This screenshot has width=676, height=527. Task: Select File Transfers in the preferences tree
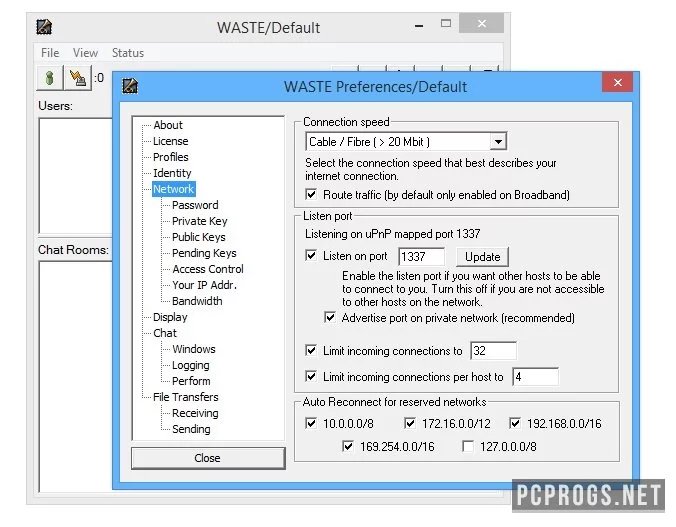tap(186, 397)
